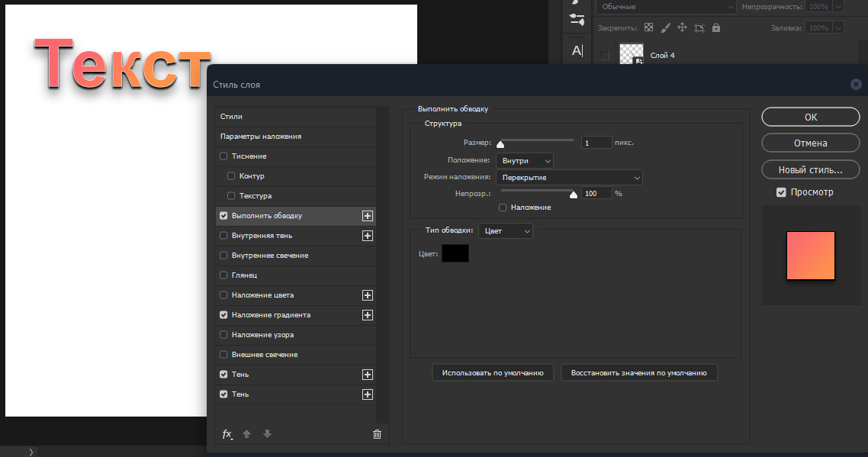Click the black stroke color swatch
The image size is (868, 457).
[455, 254]
